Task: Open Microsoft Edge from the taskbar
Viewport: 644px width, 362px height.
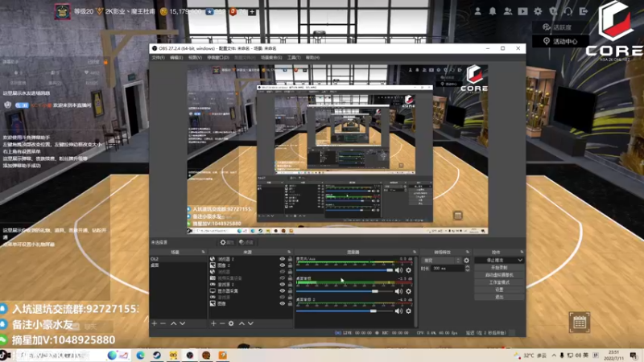Action: coord(140,355)
